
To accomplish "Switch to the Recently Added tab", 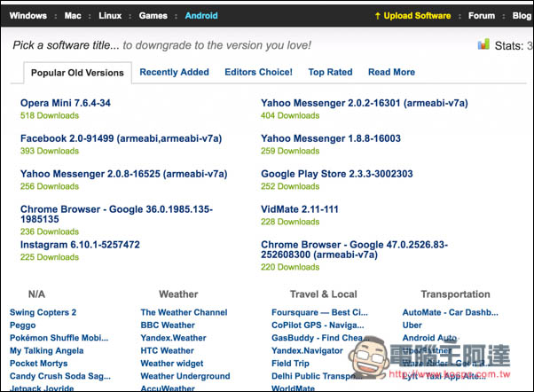I will click(175, 72).
